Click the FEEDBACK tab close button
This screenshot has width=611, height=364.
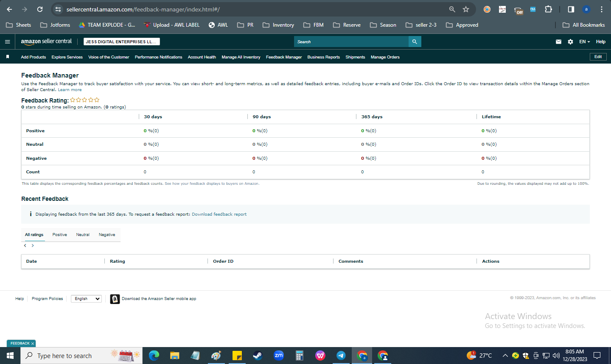coord(33,343)
